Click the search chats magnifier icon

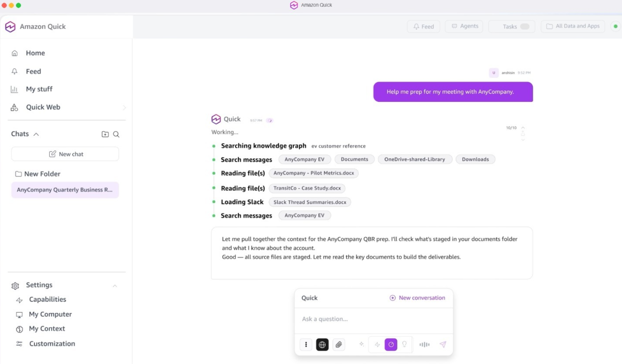click(116, 134)
